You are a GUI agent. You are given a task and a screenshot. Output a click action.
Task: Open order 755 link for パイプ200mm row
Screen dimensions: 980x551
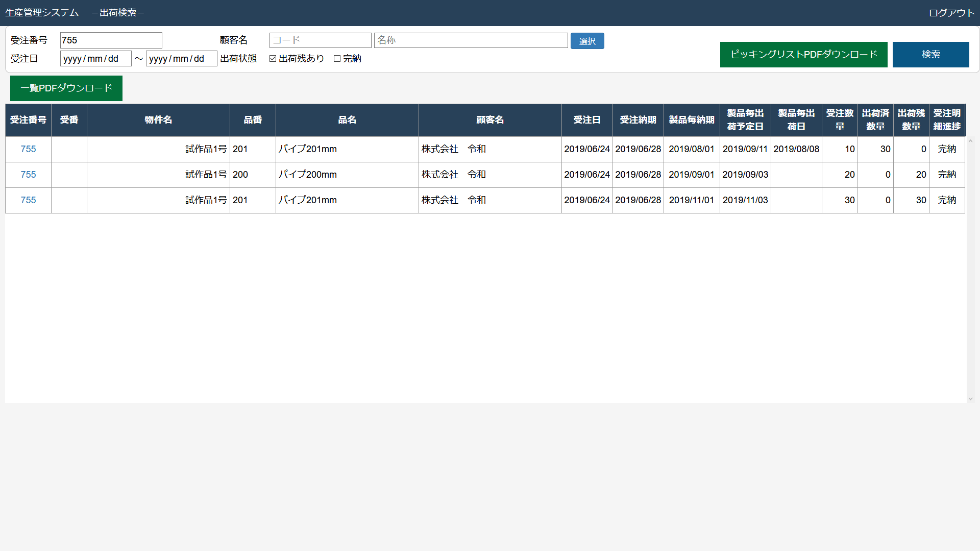pyautogui.click(x=28, y=175)
